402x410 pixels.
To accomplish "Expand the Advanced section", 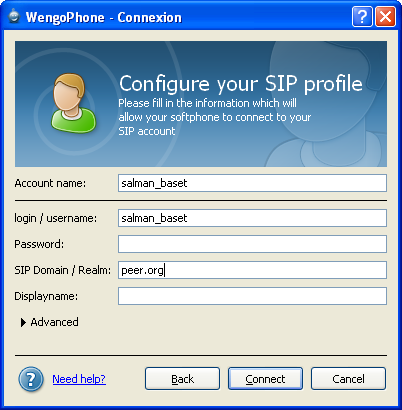I will (x=50, y=322).
